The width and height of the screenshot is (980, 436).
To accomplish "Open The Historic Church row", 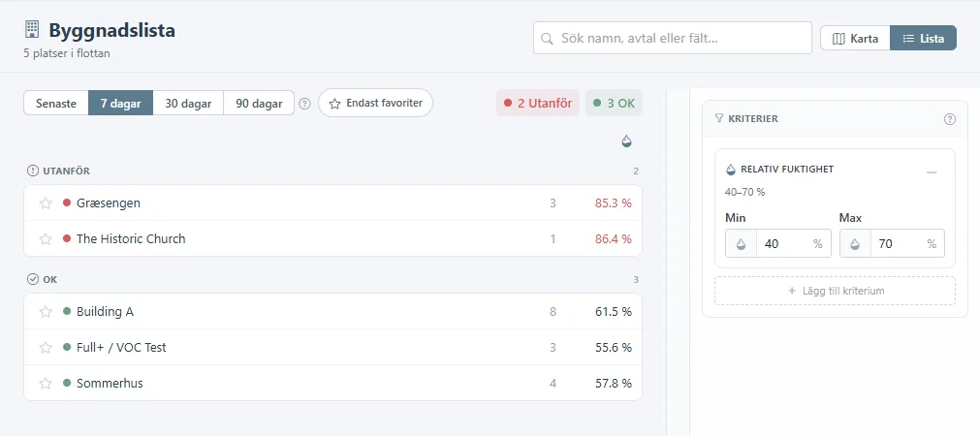I will coord(332,238).
